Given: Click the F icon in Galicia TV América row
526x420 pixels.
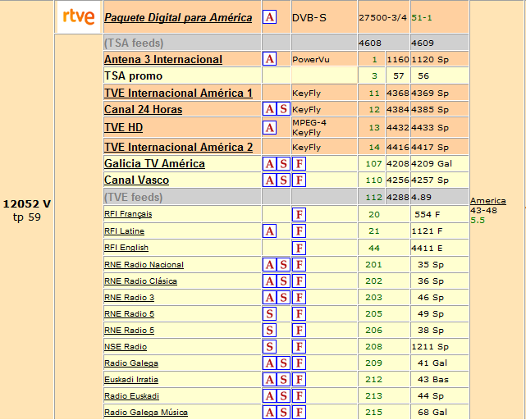Looking at the screenshot, I should coord(299,164).
